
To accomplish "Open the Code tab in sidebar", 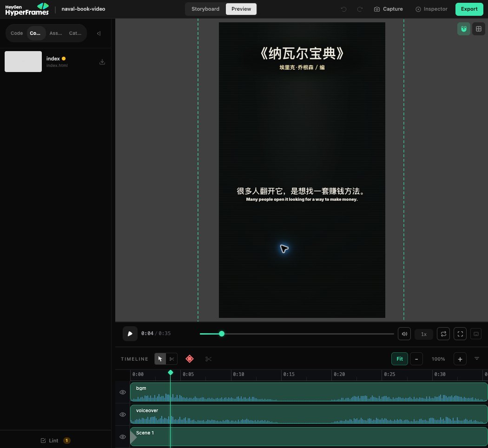I will tap(17, 33).
